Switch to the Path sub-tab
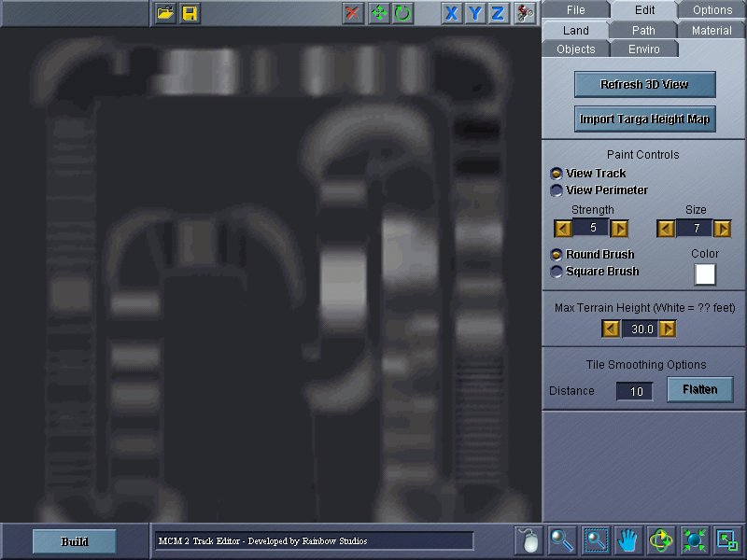Screen dimensions: 747x560 [x=643, y=30]
